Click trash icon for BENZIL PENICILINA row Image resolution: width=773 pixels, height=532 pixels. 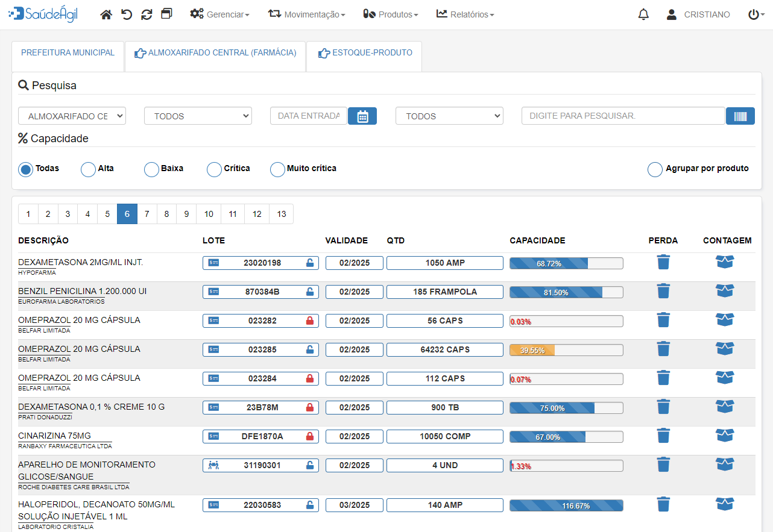[x=663, y=291]
